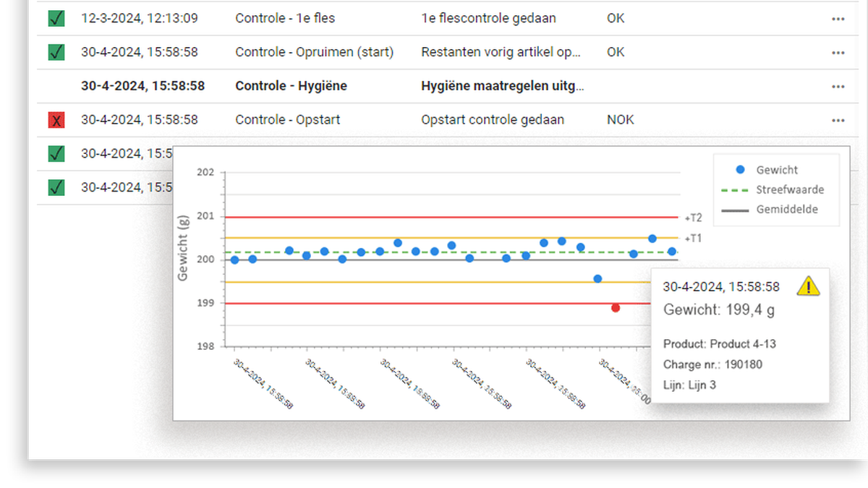Click the green check icon of the 1e fles row
Screen dimensions: 868x488
coord(56,18)
